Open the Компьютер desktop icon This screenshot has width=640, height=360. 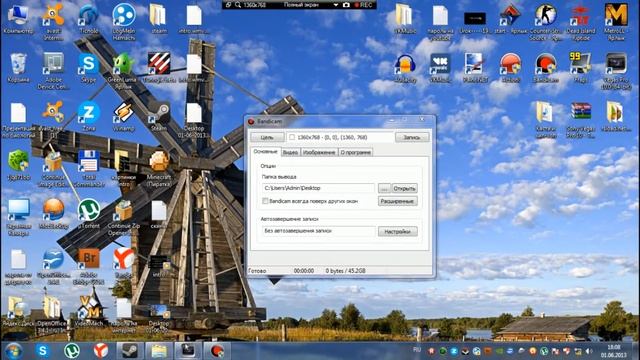click(x=18, y=20)
